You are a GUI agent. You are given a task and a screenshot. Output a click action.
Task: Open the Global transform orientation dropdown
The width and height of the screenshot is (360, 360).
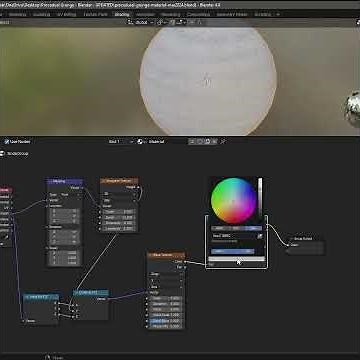pos(141,22)
